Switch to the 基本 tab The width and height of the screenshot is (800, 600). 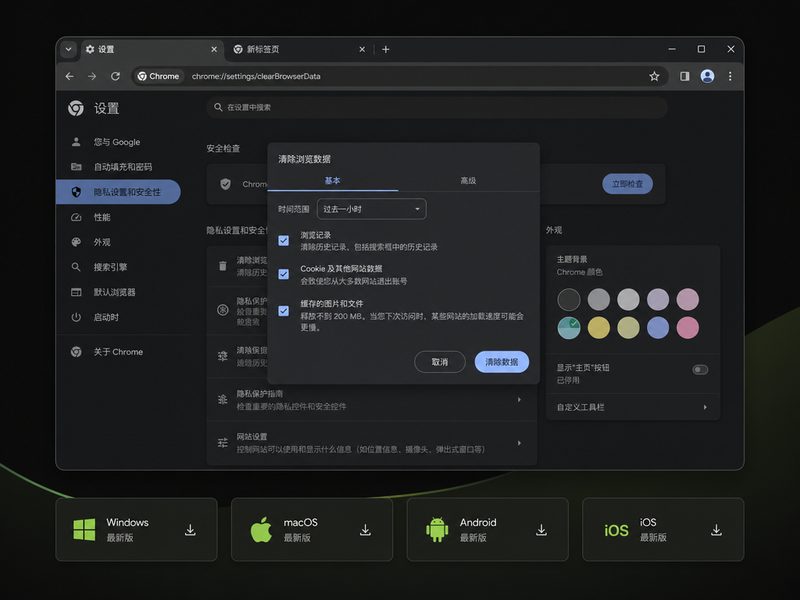click(332, 181)
